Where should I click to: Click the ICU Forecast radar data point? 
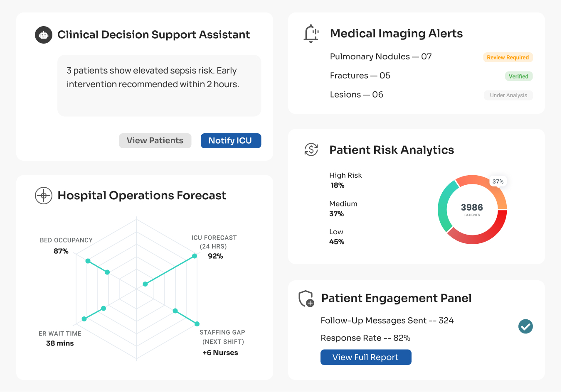pyautogui.click(x=194, y=256)
